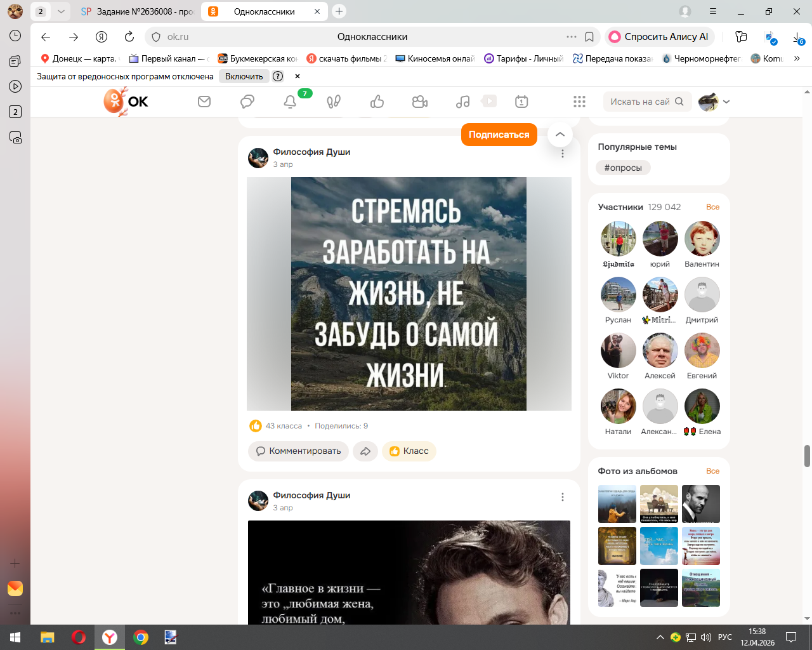
Task: Show hidden system tray icons
Action: click(x=660, y=637)
